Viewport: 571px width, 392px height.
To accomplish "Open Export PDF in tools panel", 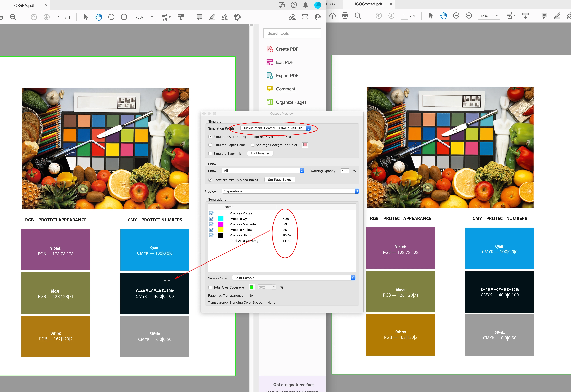I will point(287,76).
